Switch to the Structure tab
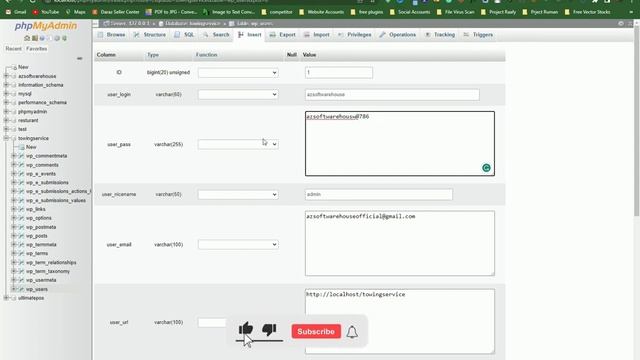This screenshot has width=640, height=360. [x=150, y=35]
